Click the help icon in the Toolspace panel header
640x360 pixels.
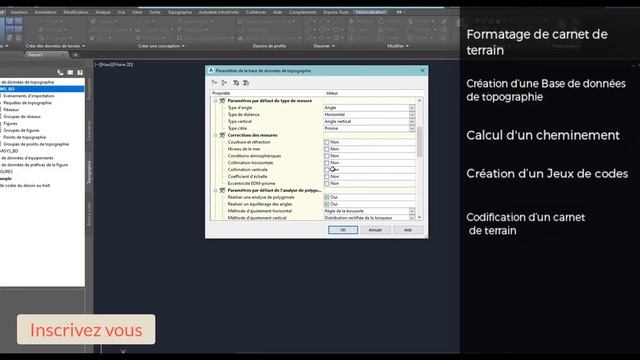coord(80,72)
